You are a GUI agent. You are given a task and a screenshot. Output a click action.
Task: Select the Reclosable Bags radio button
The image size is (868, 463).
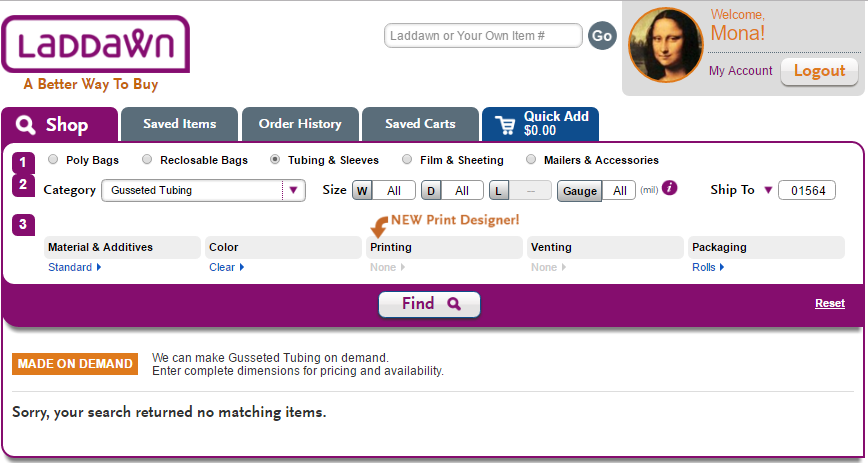147,160
